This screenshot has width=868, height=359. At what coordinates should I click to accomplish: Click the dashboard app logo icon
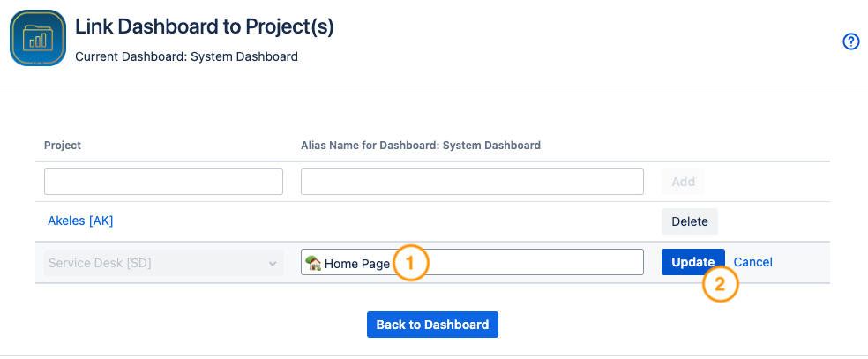point(38,39)
